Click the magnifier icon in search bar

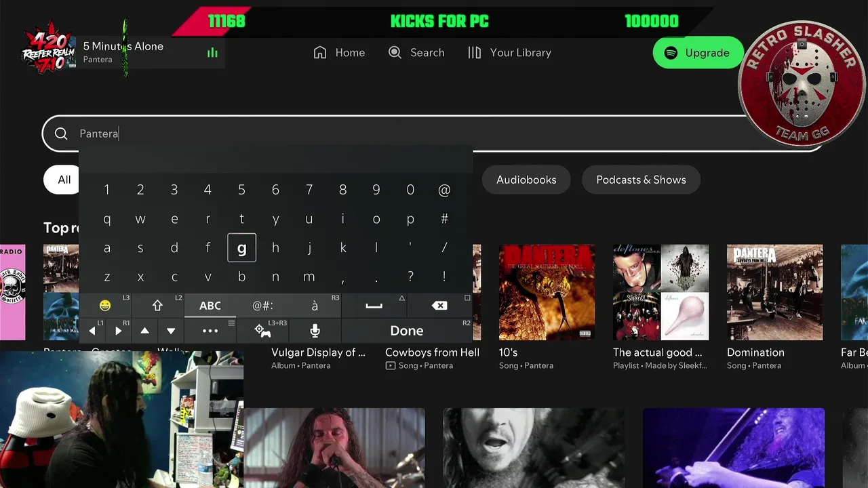point(61,134)
